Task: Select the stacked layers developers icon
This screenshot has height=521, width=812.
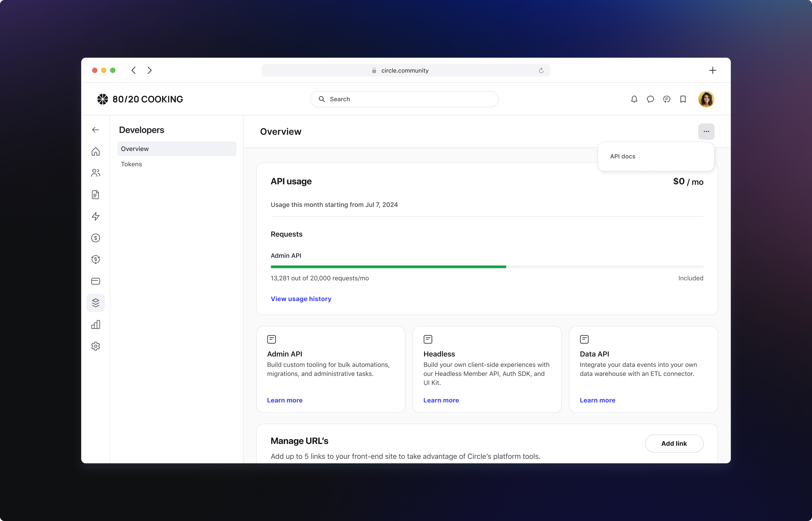Action: pyautogui.click(x=95, y=303)
